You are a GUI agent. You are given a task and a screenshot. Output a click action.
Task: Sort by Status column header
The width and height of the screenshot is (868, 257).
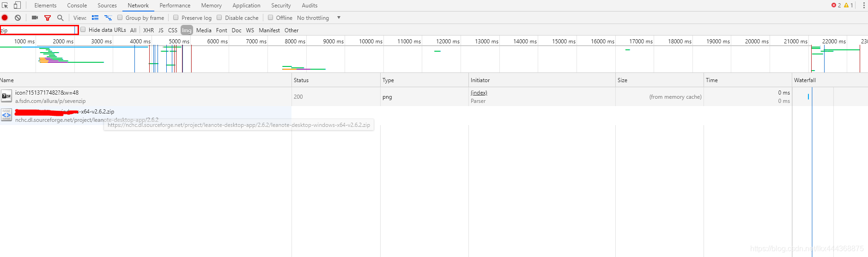click(336, 80)
